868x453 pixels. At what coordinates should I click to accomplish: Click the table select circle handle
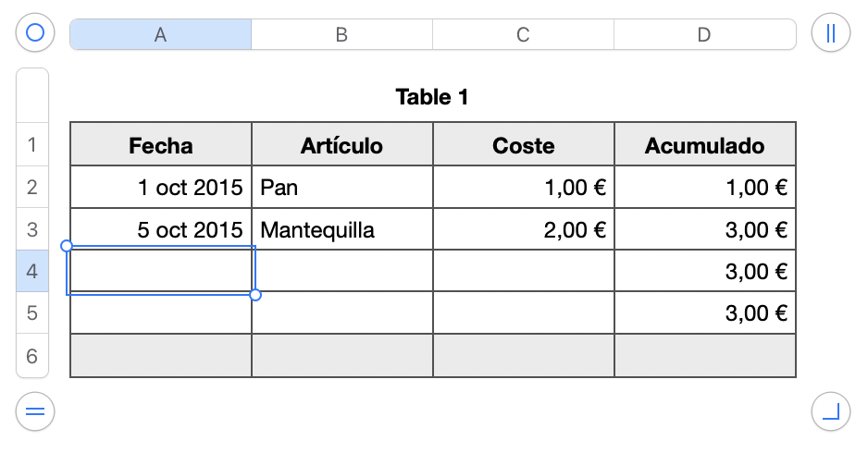coord(35,34)
